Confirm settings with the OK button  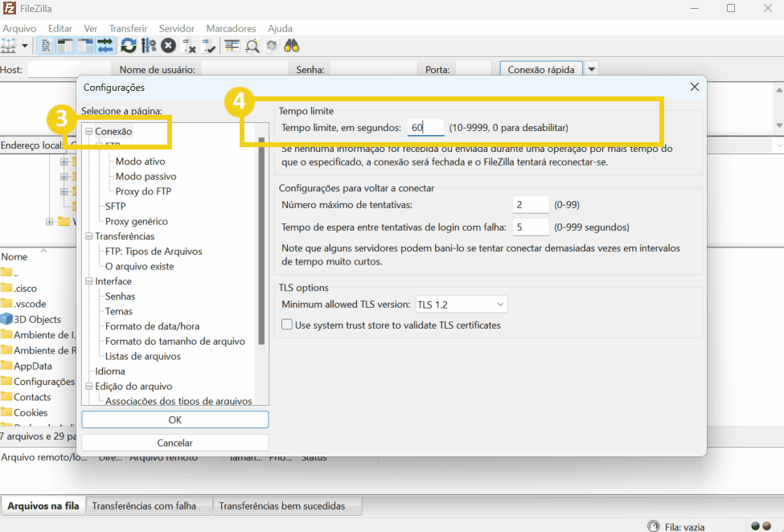tap(175, 419)
